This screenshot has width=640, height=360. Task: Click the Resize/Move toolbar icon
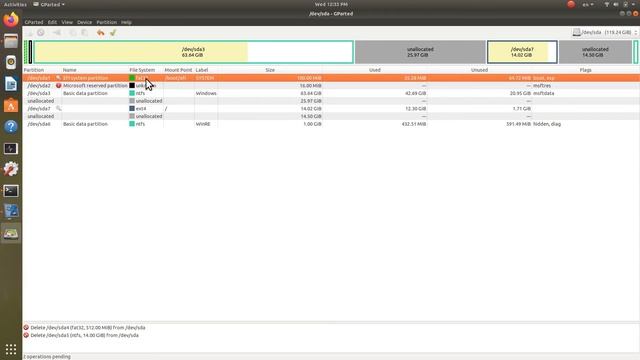[x=57, y=33]
